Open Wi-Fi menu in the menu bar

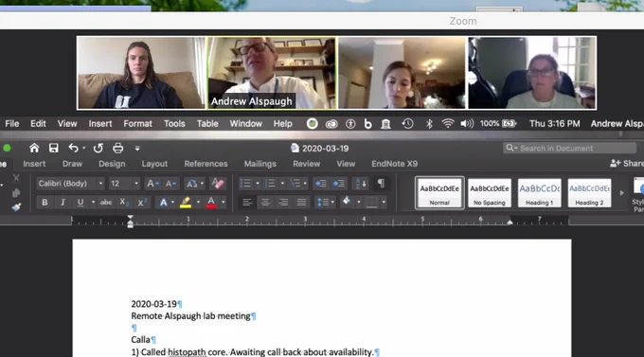coord(448,124)
